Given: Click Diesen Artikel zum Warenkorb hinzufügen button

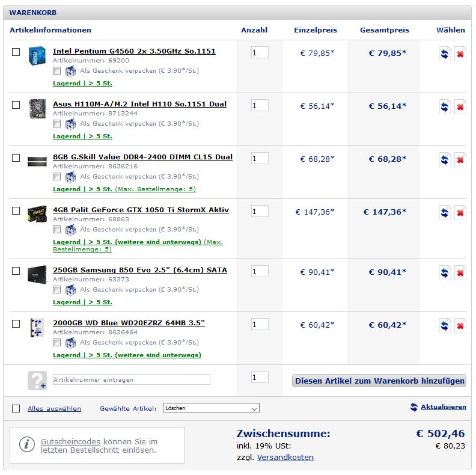Looking at the screenshot, I should point(379,381).
